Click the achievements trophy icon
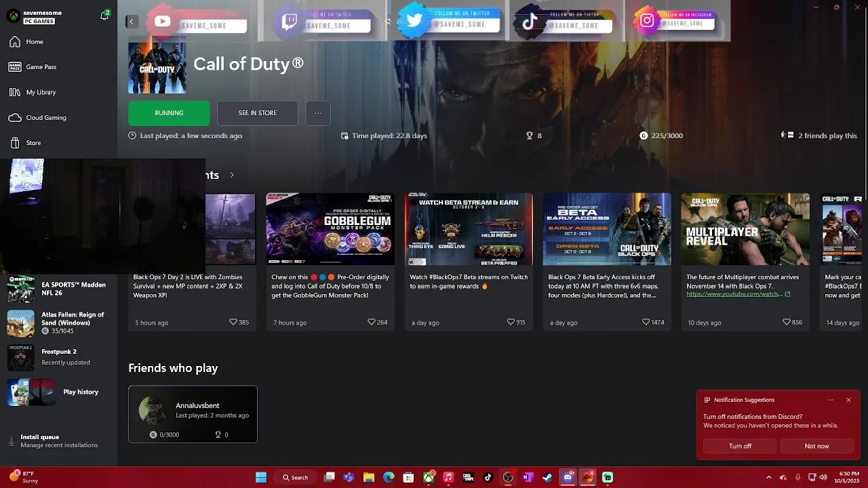 coord(530,136)
